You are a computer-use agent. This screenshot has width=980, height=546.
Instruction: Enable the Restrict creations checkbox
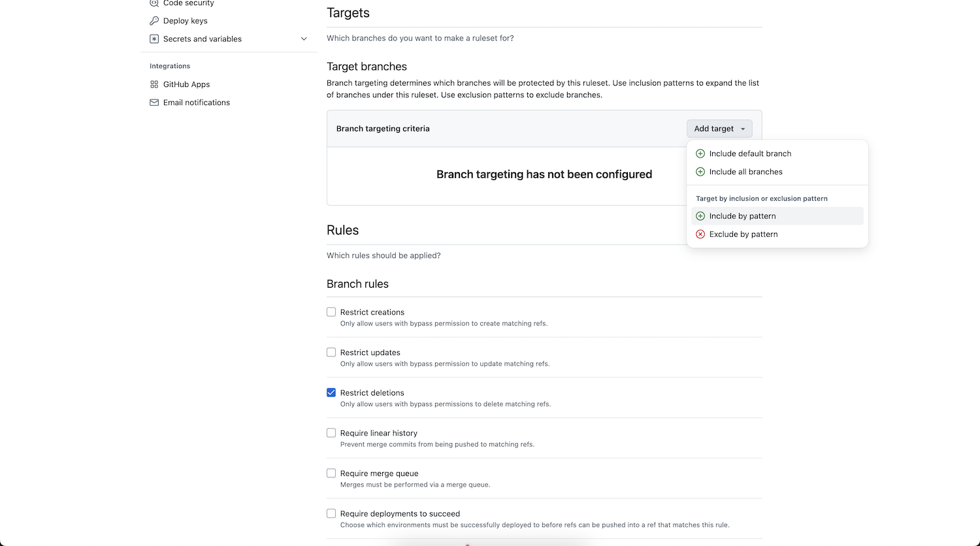tap(331, 312)
